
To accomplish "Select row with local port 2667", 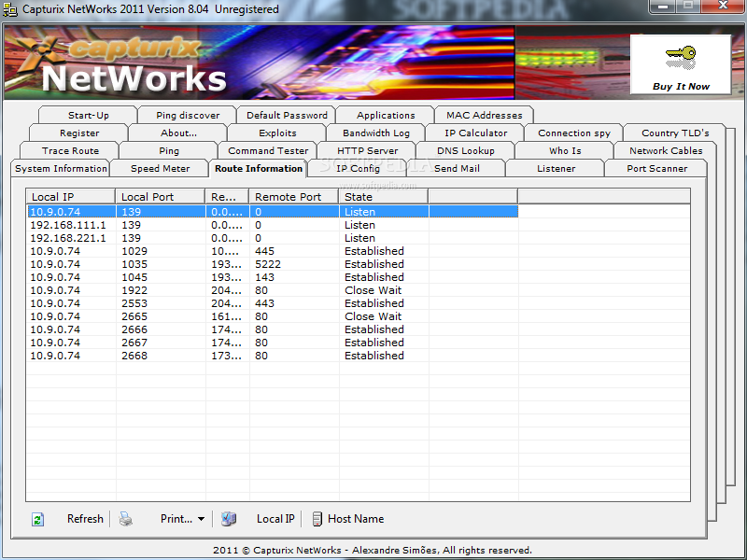I will tap(273, 343).
